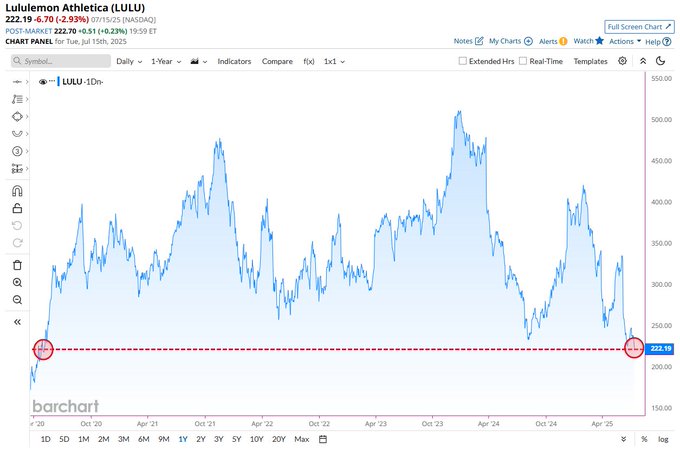This screenshot has height=451, width=680.
Task: Open the 1x1 grid layout dropdown
Action: pyautogui.click(x=334, y=61)
